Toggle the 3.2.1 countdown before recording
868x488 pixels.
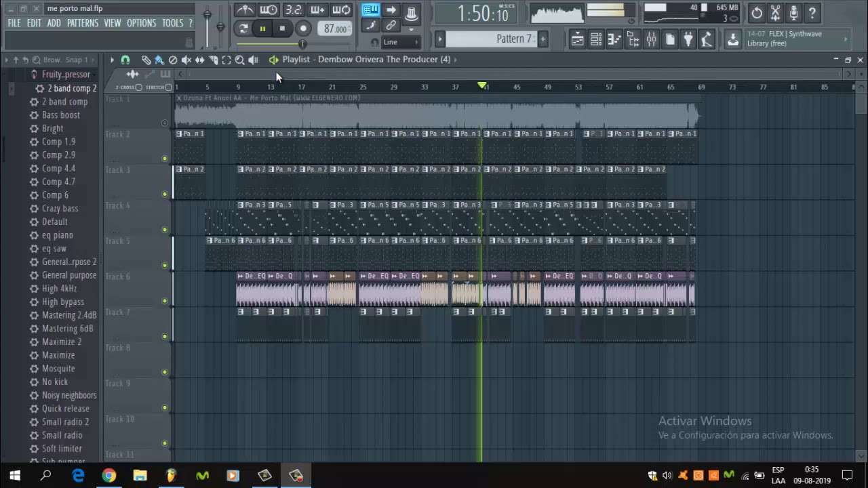click(293, 10)
